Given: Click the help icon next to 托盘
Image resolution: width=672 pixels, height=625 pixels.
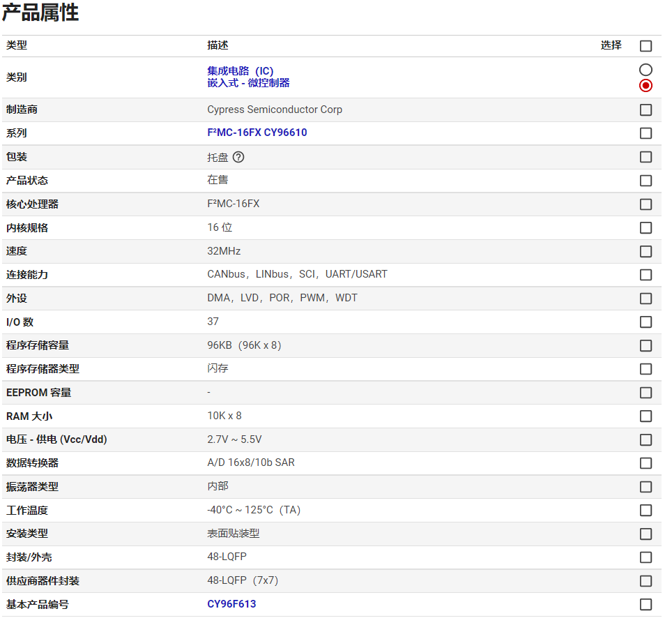Looking at the screenshot, I should pos(238,157).
